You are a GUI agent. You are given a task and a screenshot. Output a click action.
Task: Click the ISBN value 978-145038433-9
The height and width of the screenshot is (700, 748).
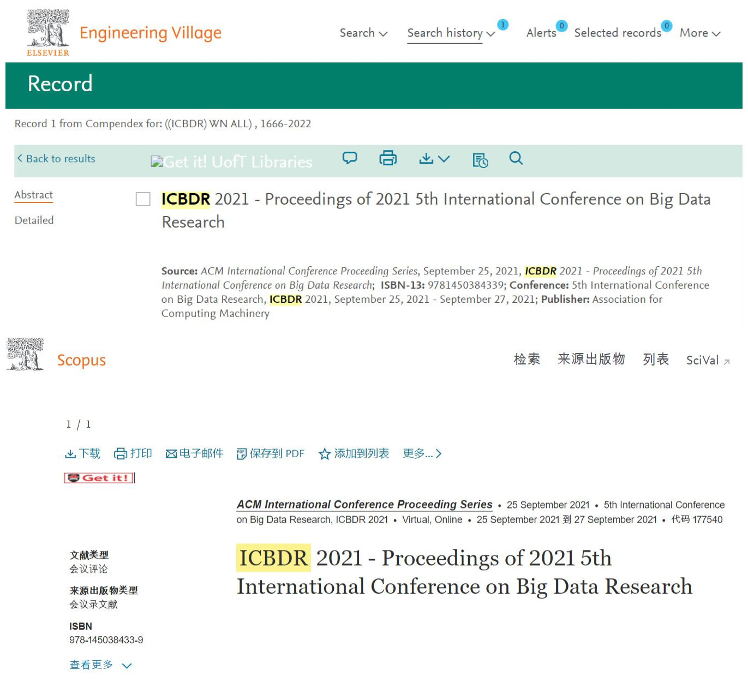[106, 640]
